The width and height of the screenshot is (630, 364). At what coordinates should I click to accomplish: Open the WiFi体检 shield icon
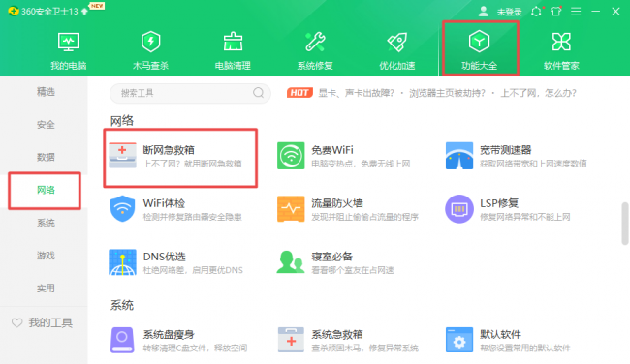click(x=122, y=209)
